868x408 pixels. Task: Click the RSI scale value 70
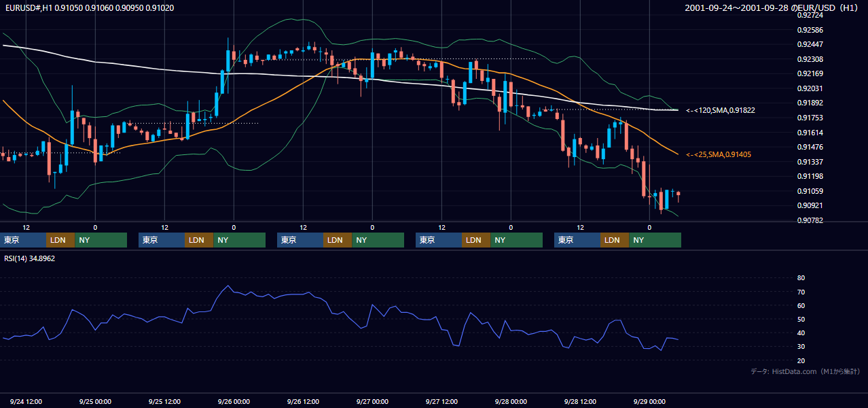(x=801, y=292)
